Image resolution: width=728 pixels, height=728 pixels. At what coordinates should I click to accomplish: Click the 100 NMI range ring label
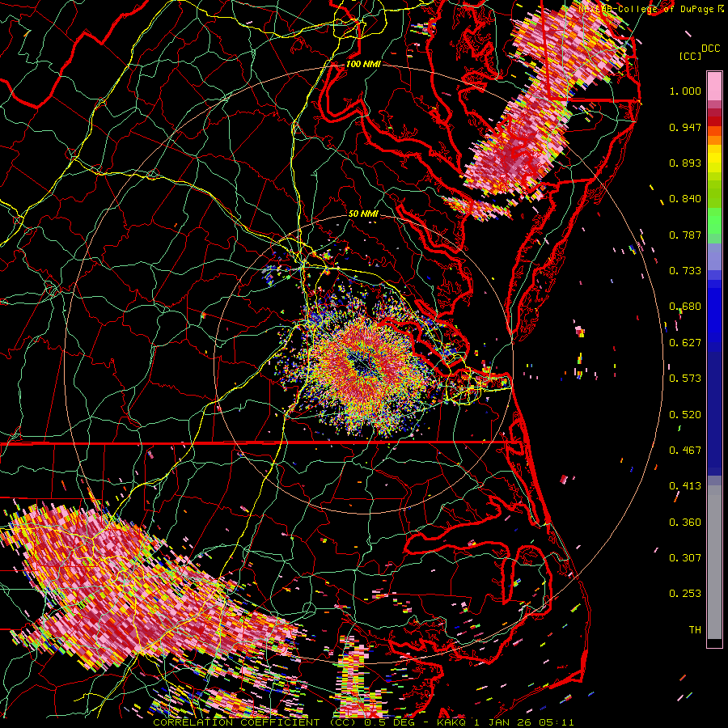pyautogui.click(x=363, y=64)
